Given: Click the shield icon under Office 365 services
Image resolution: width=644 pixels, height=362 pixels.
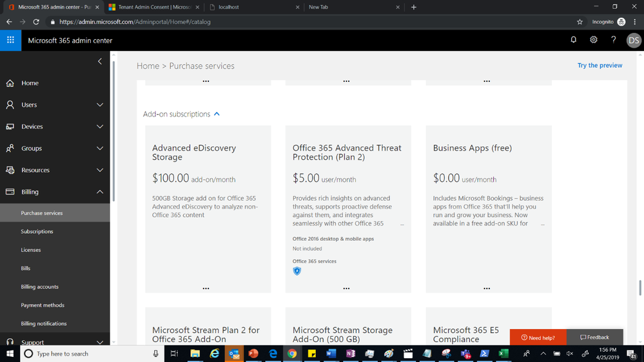Looking at the screenshot, I should (297, 271).
